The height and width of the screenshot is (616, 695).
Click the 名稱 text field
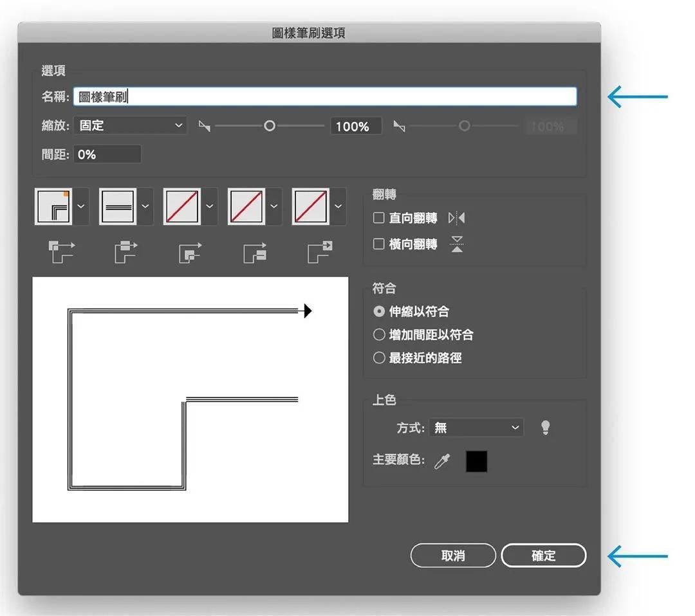pos(325,96)
